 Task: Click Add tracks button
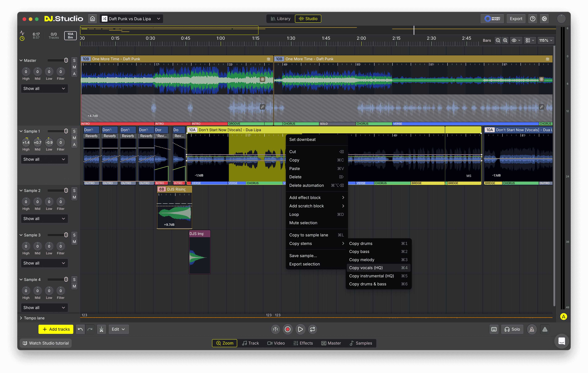point(56,329)
